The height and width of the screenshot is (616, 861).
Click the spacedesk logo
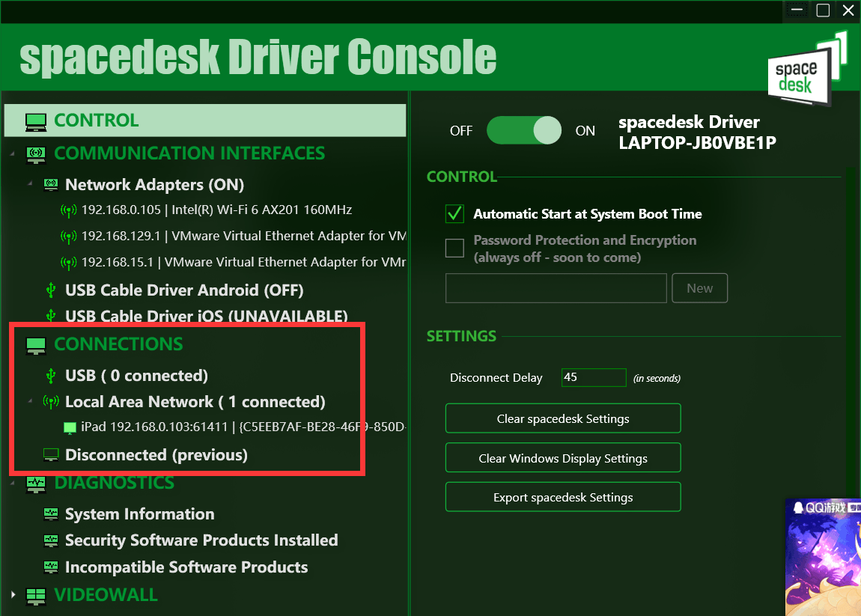806,70
